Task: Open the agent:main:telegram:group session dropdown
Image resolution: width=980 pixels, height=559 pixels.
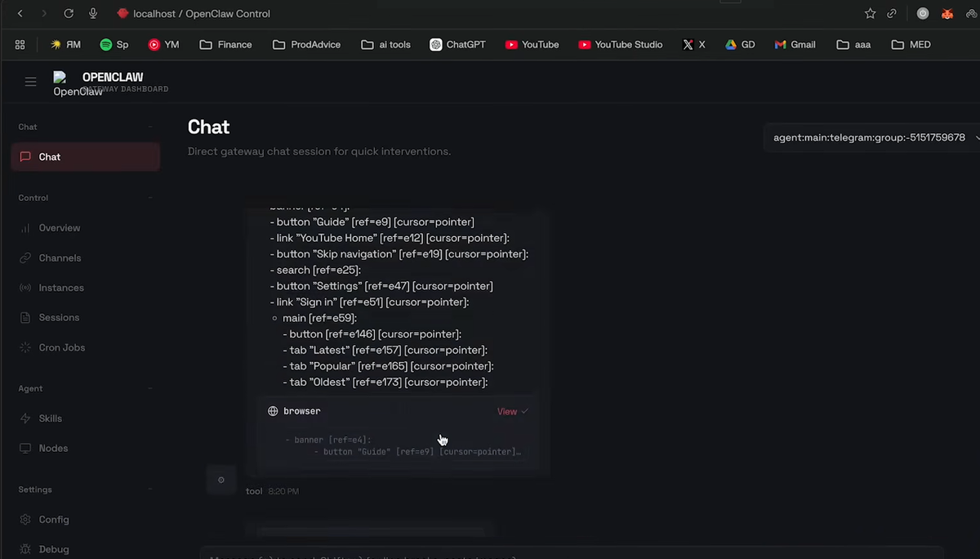Action: point(874,137)
